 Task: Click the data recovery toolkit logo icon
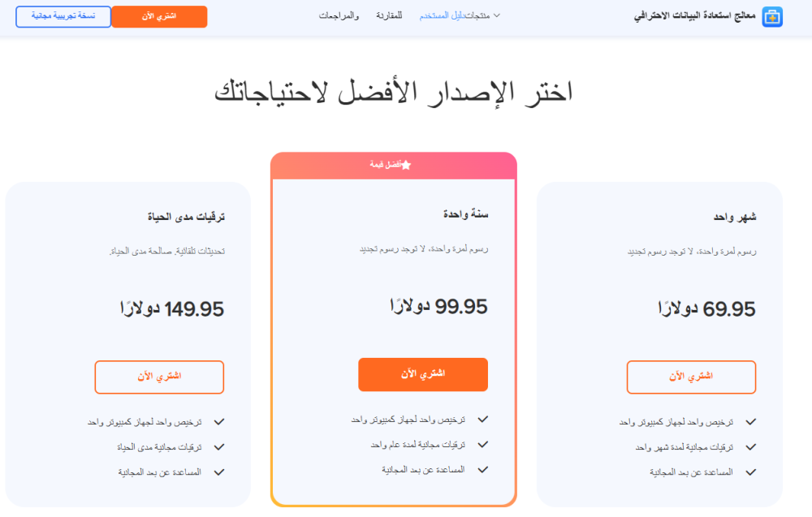click(x=772, y=16)
